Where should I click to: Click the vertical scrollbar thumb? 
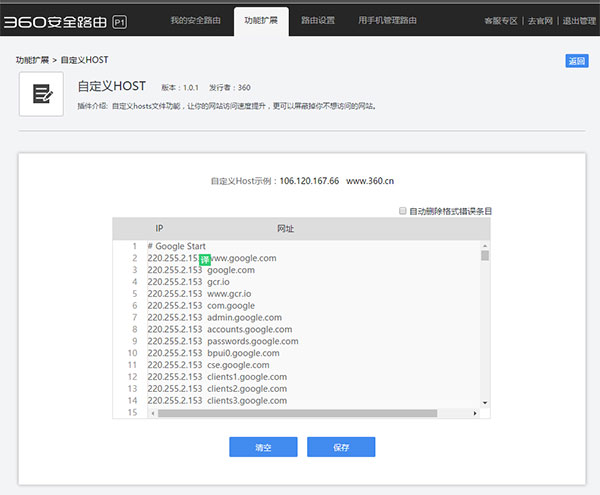[x=485, y=255]
